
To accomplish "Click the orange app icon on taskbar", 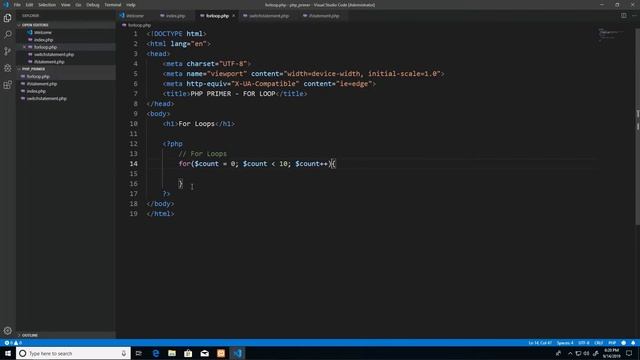I will 221,353.
